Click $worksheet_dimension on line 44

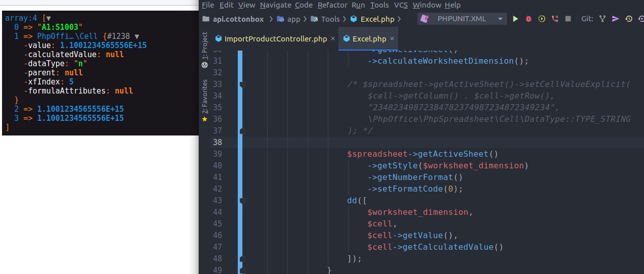coord(418,212)
